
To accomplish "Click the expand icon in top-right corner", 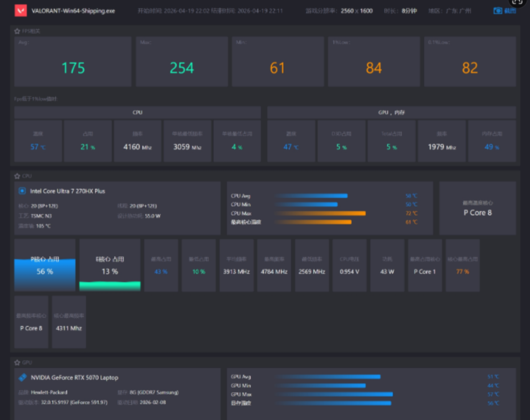I will coord(517,2).
